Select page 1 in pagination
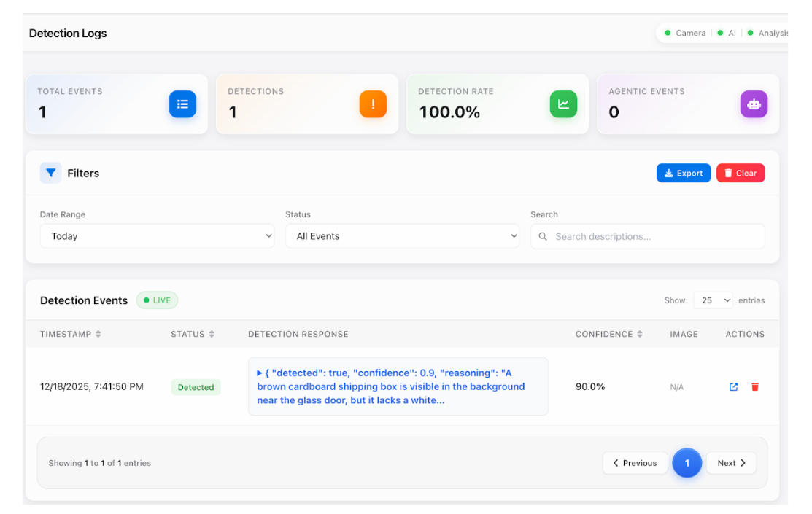The width and height of the screenshot is (812, 514). tap(687, 463)
